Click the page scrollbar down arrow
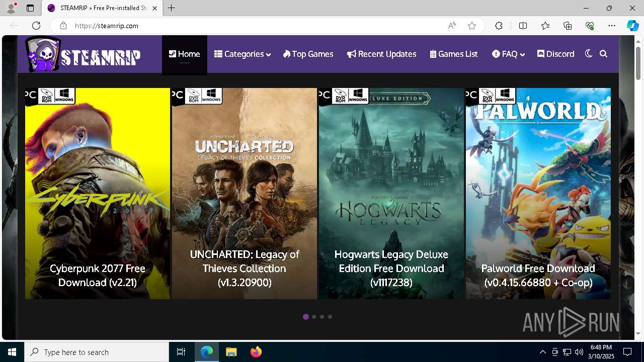The width and height of the screenshot is (644, 362). click(x=638, y=334)
